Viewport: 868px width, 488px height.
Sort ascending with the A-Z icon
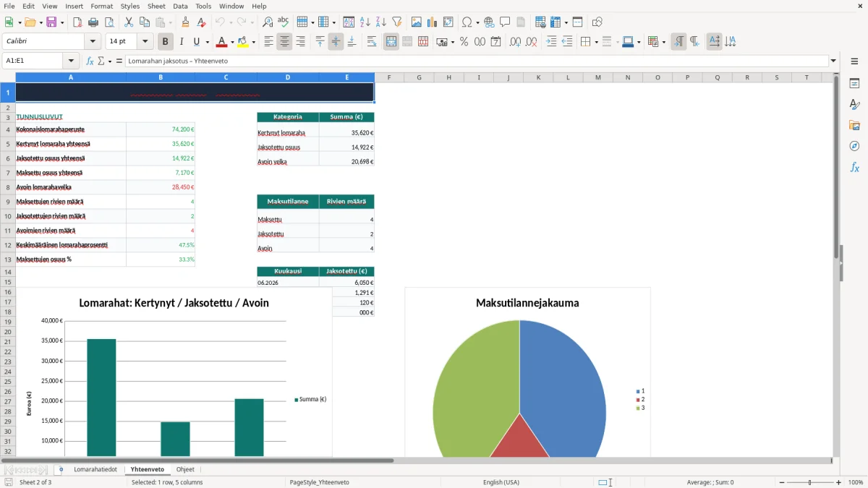click(x=365, y=22)
